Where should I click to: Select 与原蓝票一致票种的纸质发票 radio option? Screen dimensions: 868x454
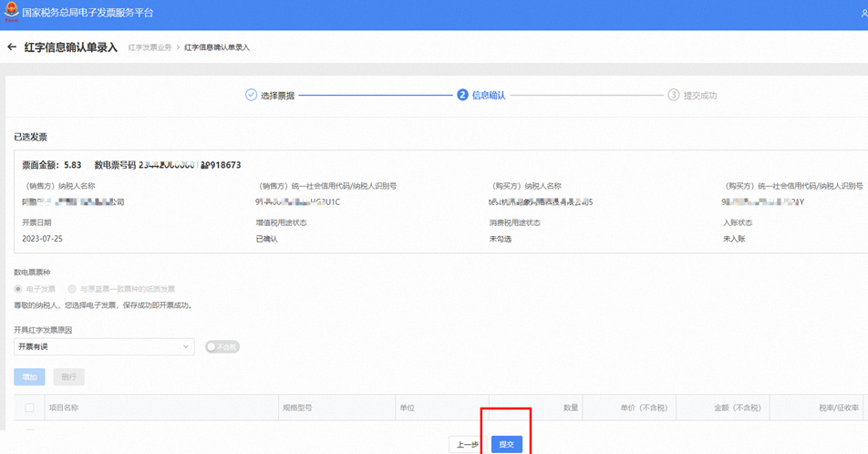pyautogui.click(x=72, y=289)
